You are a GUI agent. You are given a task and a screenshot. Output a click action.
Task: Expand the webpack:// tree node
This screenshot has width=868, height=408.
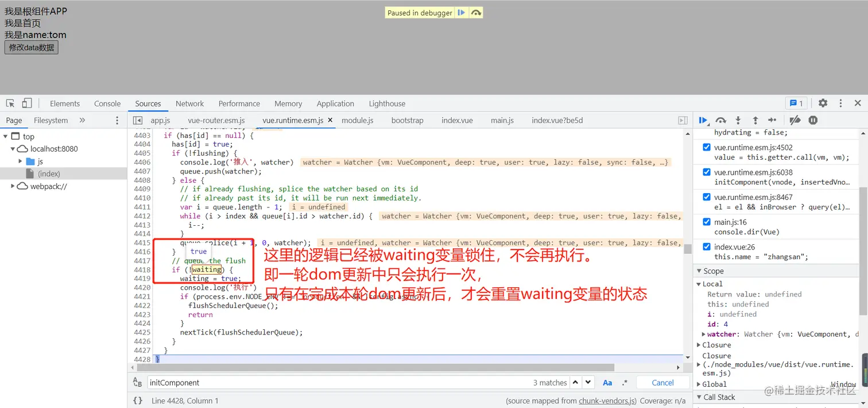[13, 186]
